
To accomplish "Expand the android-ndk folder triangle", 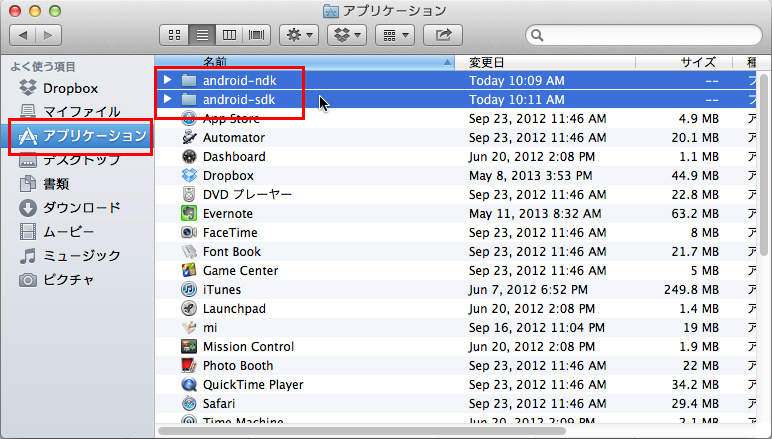I will tap(167, 80).
